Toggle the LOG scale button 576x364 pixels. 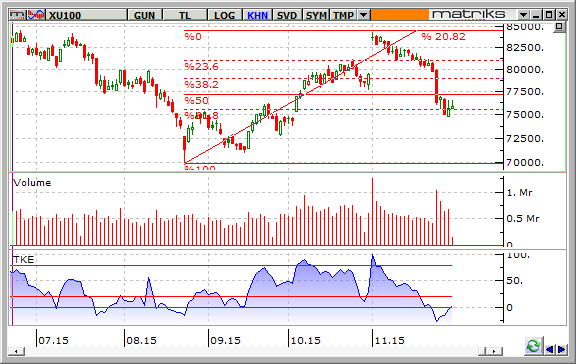224,15
